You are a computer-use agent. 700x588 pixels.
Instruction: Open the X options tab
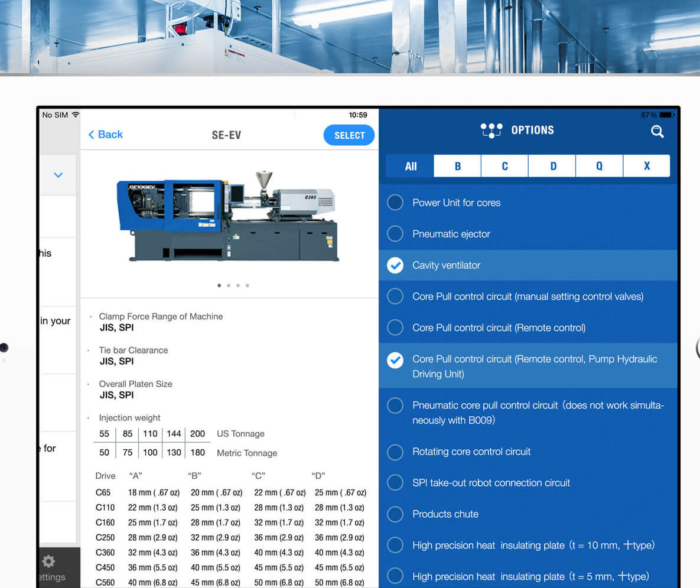click(x=646, y=166)
